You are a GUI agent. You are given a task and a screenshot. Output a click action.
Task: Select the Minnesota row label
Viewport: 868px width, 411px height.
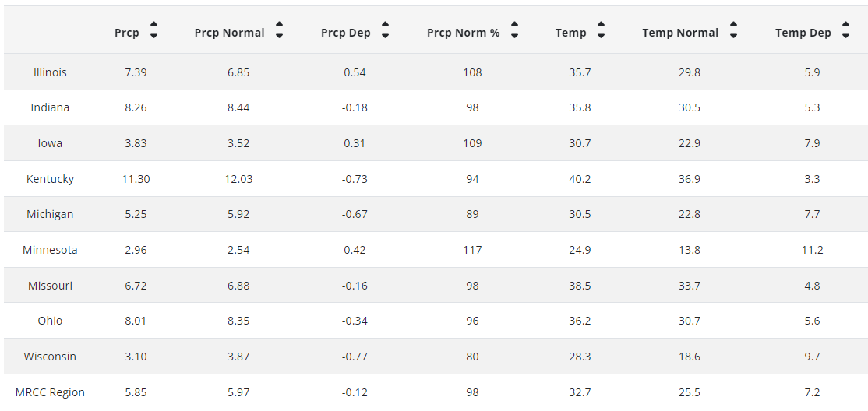click(x=50, y=249)
